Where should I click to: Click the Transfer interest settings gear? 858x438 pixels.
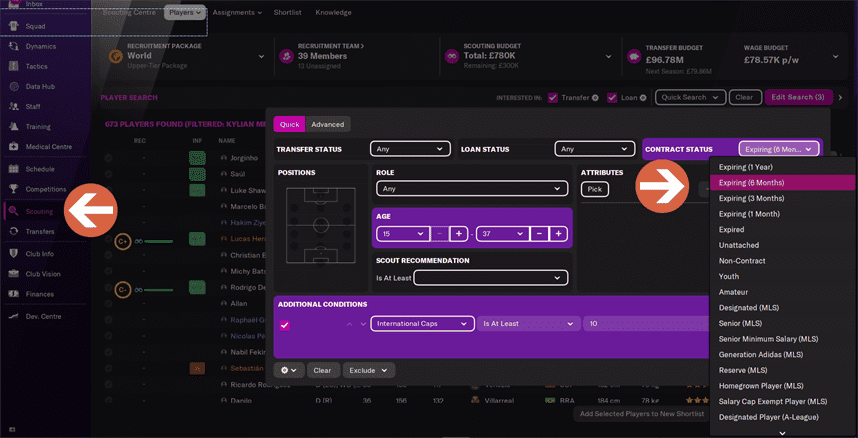(x=595, y=98)
